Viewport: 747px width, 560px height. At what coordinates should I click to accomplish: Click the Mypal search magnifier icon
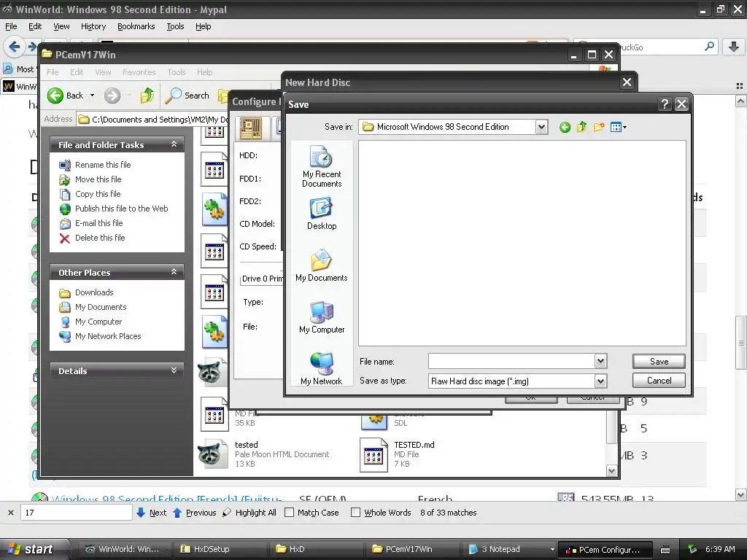pyautogui.click(x=709, y=47)
